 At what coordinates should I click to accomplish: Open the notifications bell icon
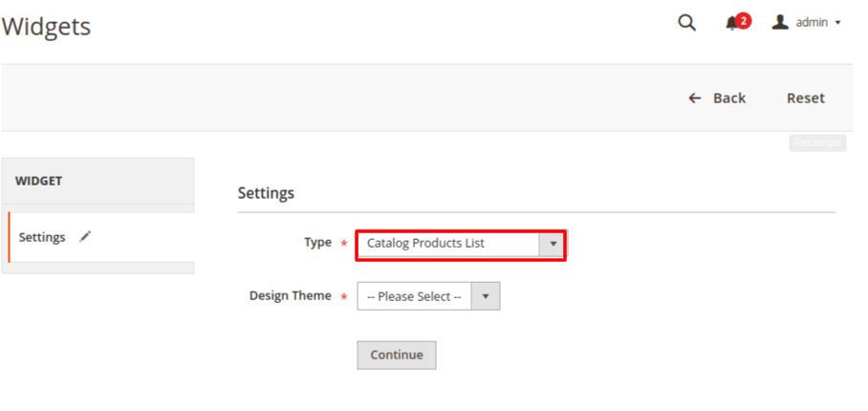(731, 24)
